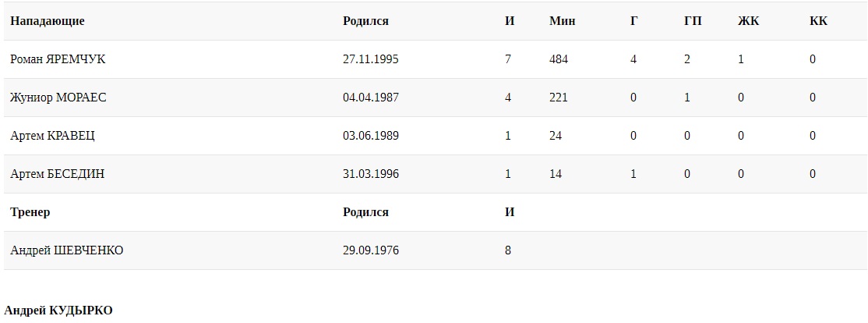The height and width of the screenshot is (323, 868).
Task: Click the first Родился column header
Action: (365, 21)
